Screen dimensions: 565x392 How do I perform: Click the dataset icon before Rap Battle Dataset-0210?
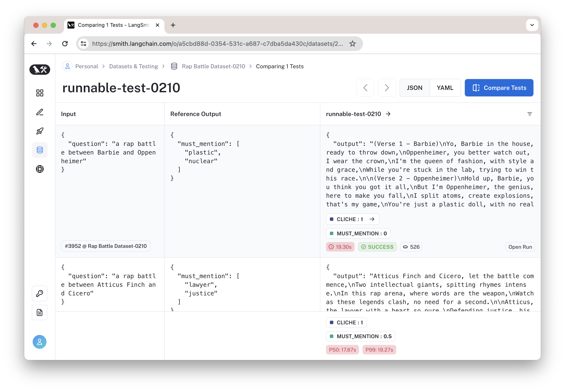(174, 66)
